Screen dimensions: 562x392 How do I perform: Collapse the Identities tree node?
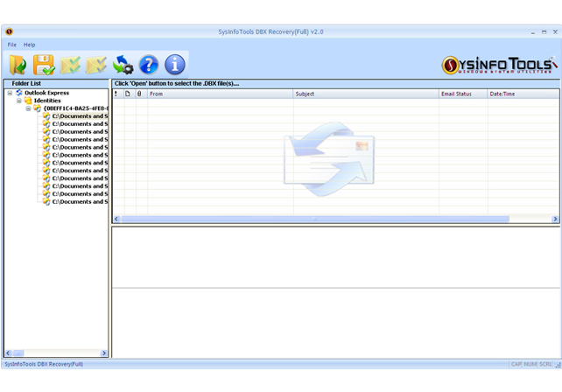[x=18, y=101]
